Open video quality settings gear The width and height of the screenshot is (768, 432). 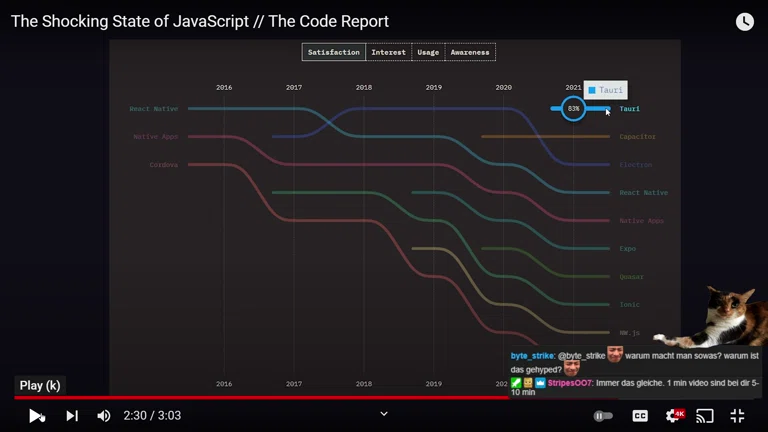(673, 416)
